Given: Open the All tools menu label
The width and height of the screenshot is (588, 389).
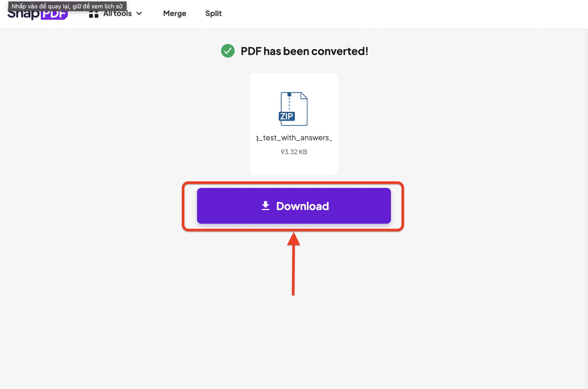Looking at the screenshot, I should coord(117,14).
